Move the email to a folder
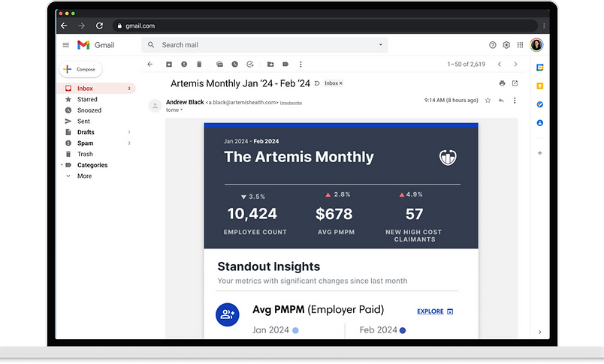604x364 pixels. pyautogui.click(x=270, y=65)
